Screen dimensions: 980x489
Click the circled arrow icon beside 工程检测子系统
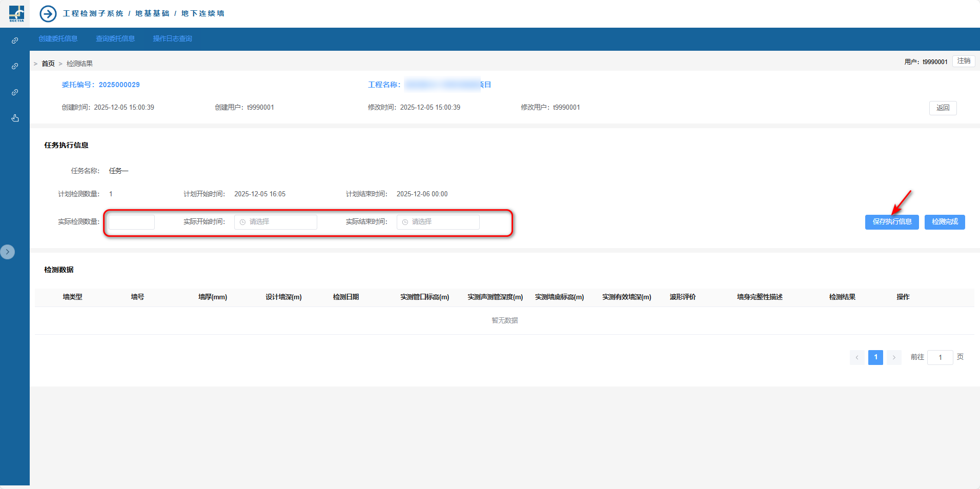(x=48, y=14)
